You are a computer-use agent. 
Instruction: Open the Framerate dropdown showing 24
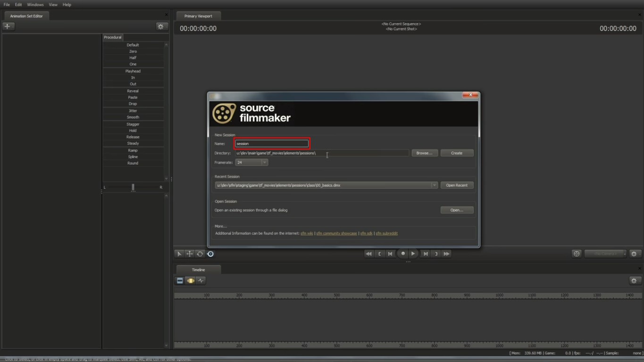click(264, 162)
